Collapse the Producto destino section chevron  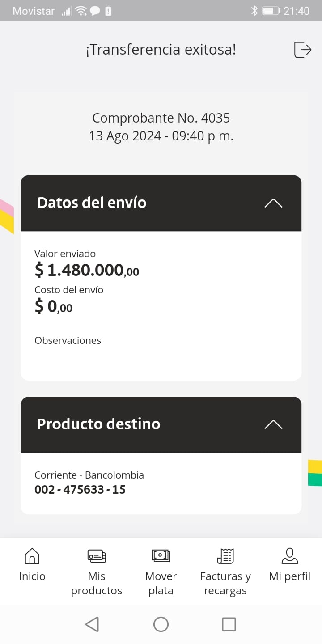pyautogui.click(x=273, y=424)
